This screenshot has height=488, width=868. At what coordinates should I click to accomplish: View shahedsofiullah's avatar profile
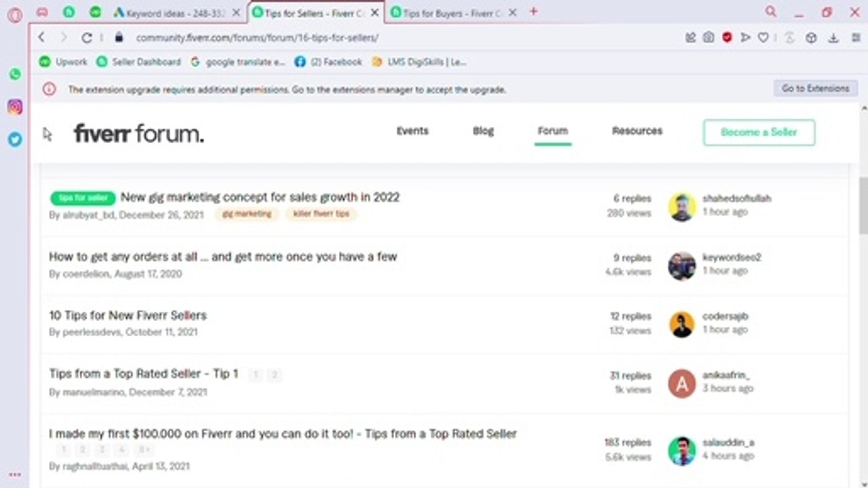click(682, 207)
